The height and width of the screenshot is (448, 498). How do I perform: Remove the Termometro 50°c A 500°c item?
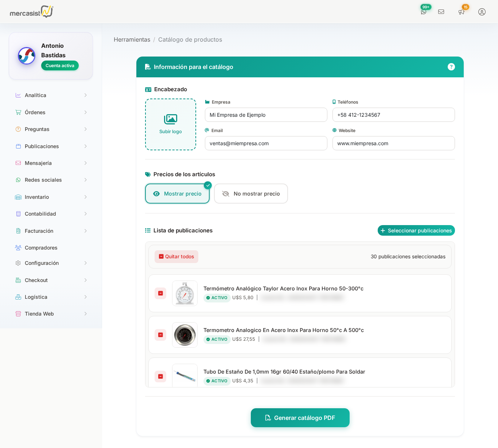click(x=160, y=335)
